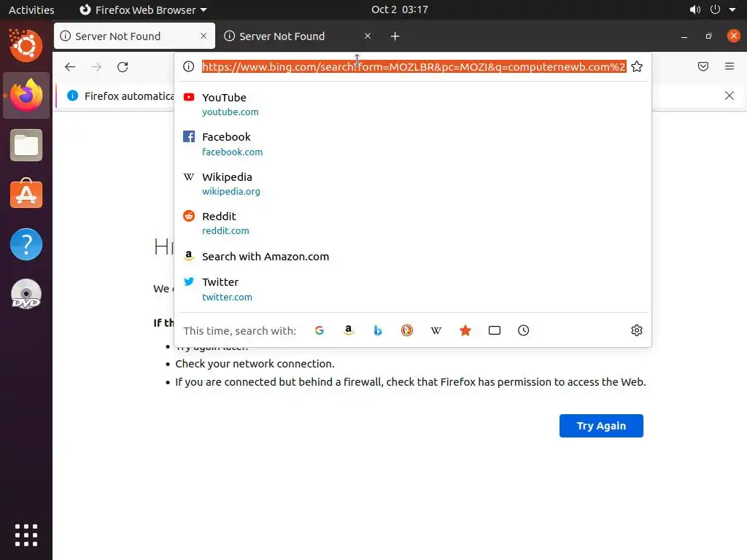
Task: Open Activities overview
Action: [x=31, y=9]
